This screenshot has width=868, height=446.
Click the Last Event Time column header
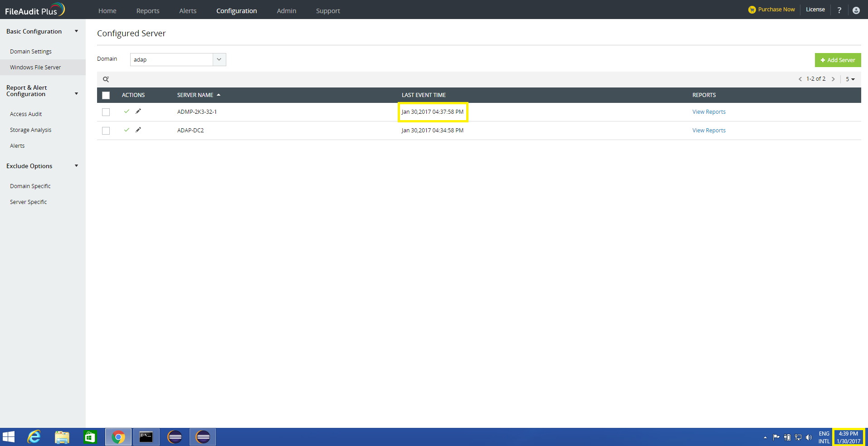[x=424, y=95]
